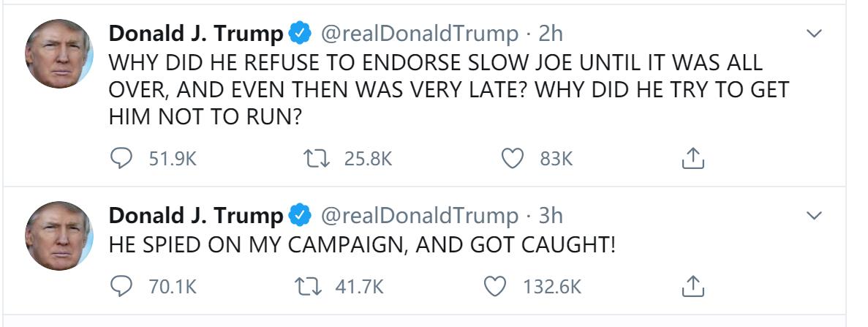Reply to the SPIED ON MY CAMPAIGN tweet
The image size is (868, 327).
121,286
